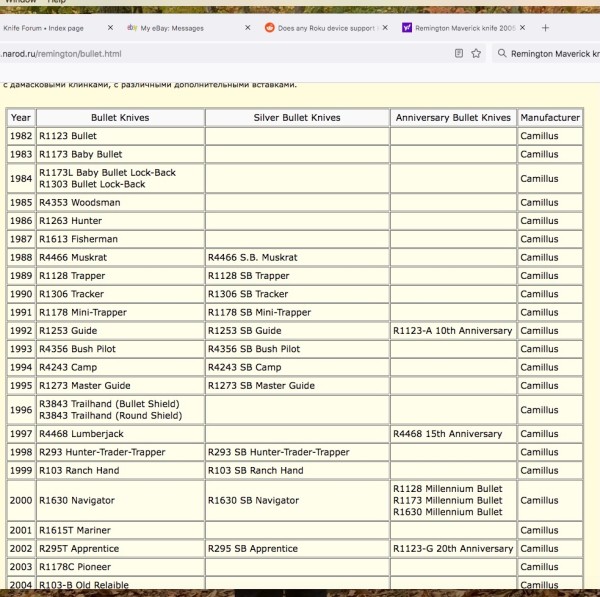
Task: Select the R4356 Bush Pilot cell
Action: (120, 349)
